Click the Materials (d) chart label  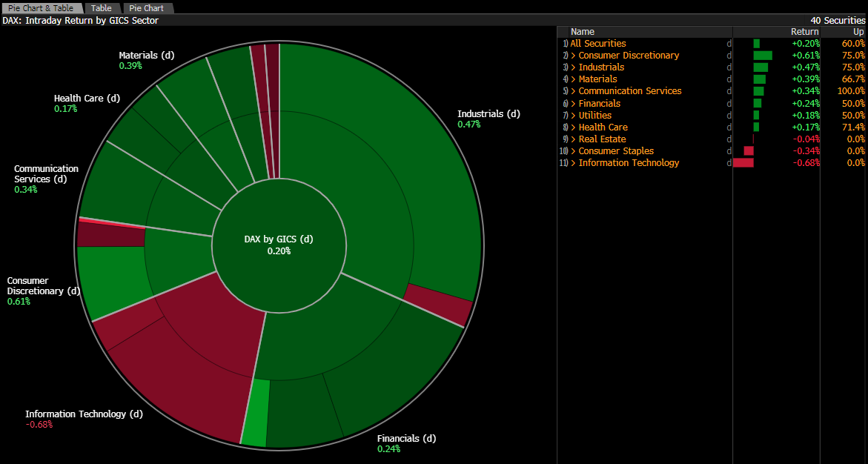click(146, 56)
